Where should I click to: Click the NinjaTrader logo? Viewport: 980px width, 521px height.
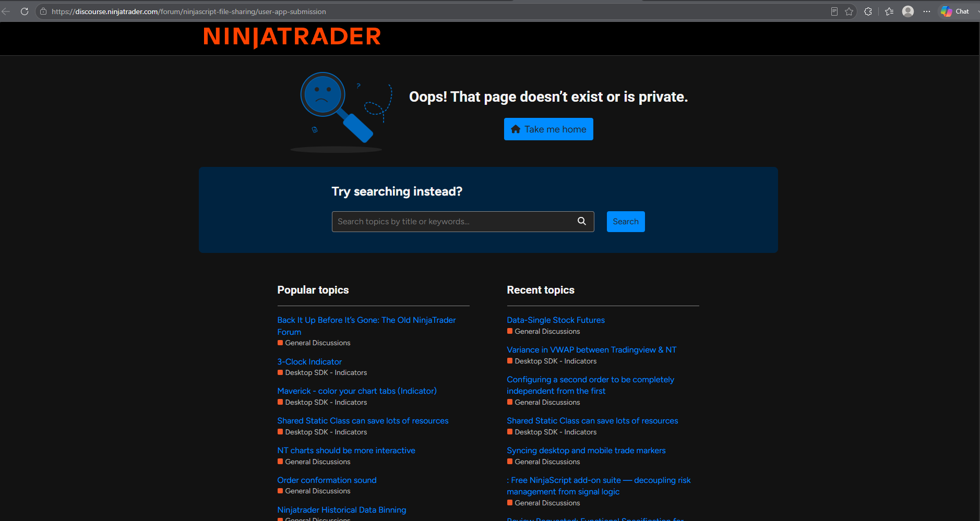tap(292, 37)
